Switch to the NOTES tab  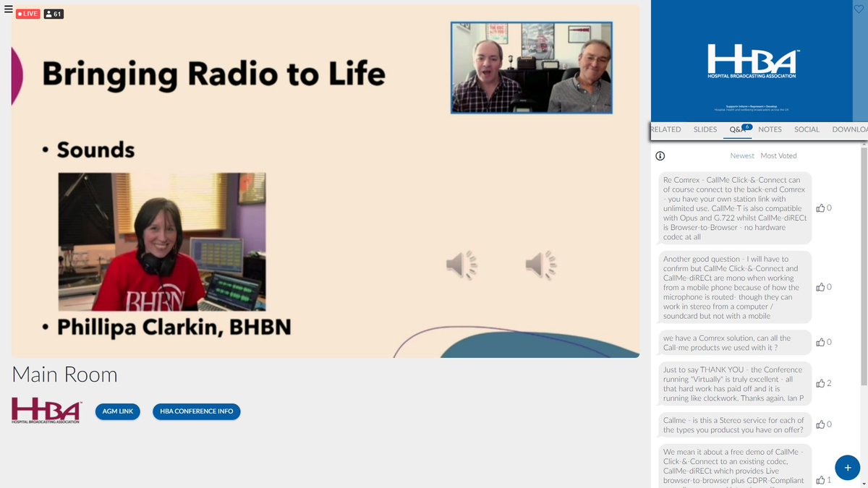pyautogui.click(x=770, y=129)
